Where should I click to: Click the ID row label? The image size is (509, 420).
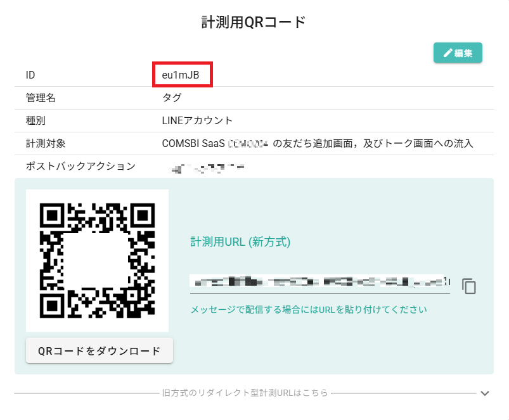click(30, 75)
